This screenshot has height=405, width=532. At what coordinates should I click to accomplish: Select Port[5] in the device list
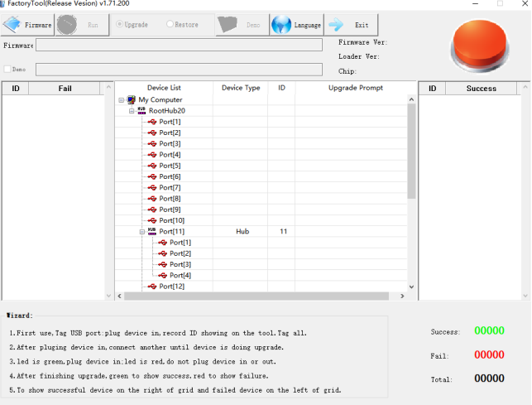pyautogui.click(x=170, y=166)
